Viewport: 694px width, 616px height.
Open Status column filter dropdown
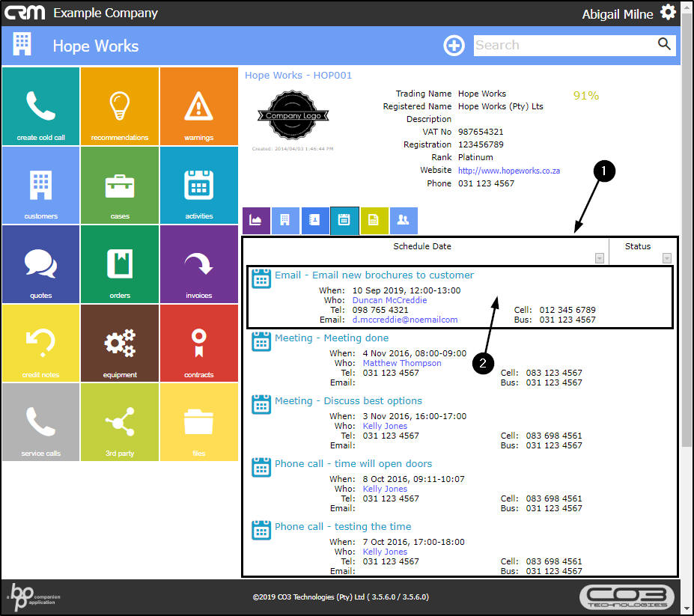pyautogui.click(x=666, y=258)
